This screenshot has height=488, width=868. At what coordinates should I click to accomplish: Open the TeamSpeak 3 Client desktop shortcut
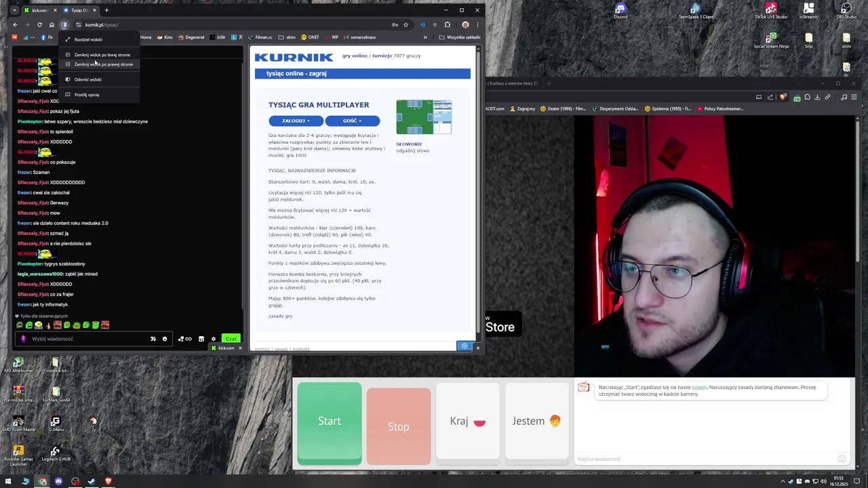pos(696,11)
